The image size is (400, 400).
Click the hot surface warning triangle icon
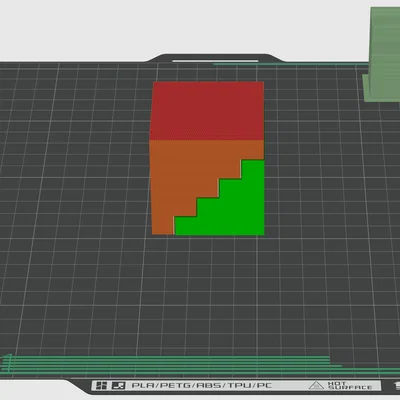(316, 386)
